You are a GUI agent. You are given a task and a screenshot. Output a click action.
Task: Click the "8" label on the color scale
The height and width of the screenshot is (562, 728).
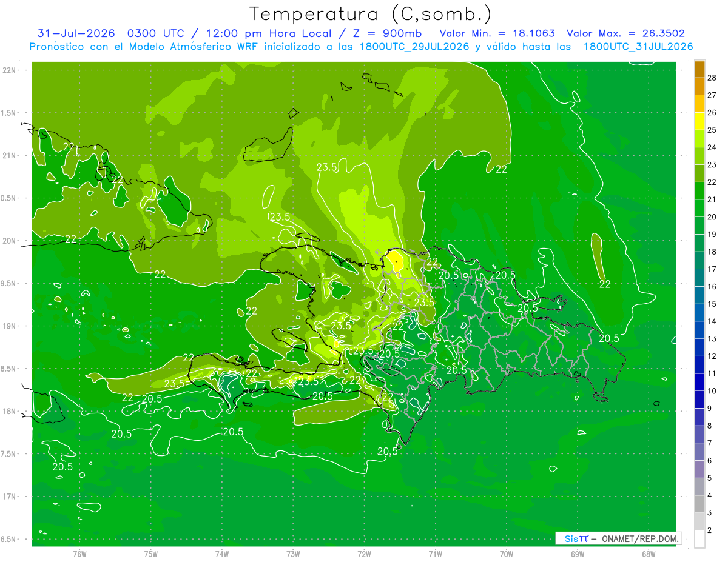tap(710, 426)
